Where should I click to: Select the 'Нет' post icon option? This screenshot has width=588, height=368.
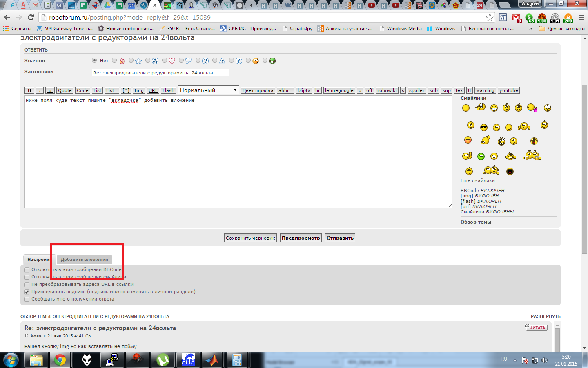point(94,61)
